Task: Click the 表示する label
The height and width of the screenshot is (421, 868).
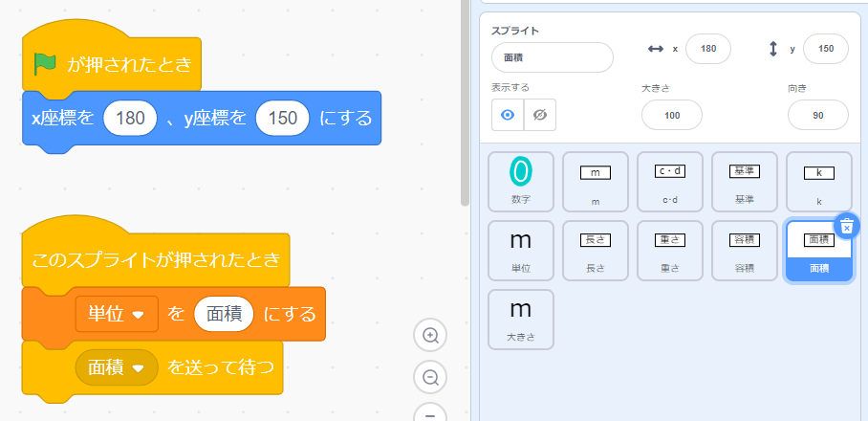Action: pos(510,87)
